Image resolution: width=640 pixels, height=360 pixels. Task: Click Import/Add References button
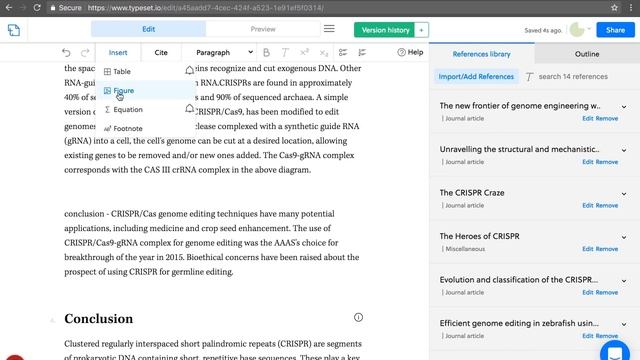click(476, 77)
